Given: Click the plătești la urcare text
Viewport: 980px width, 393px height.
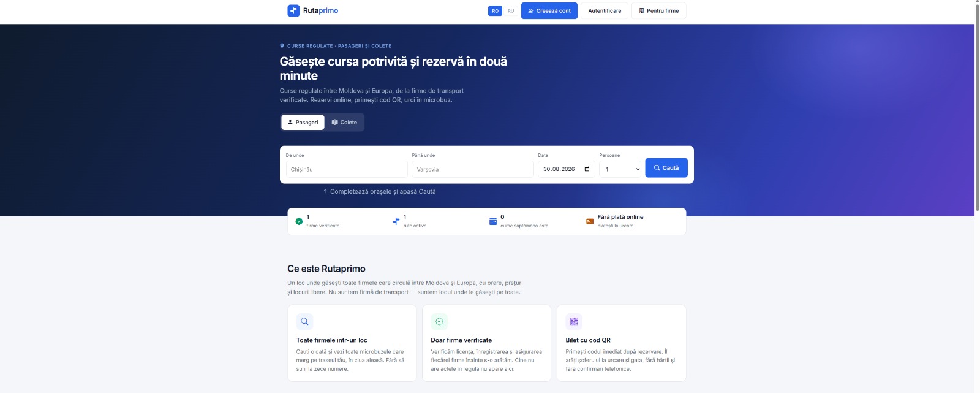Looking at the screenshot, I should pyautogui.click(x=616, y=226).
